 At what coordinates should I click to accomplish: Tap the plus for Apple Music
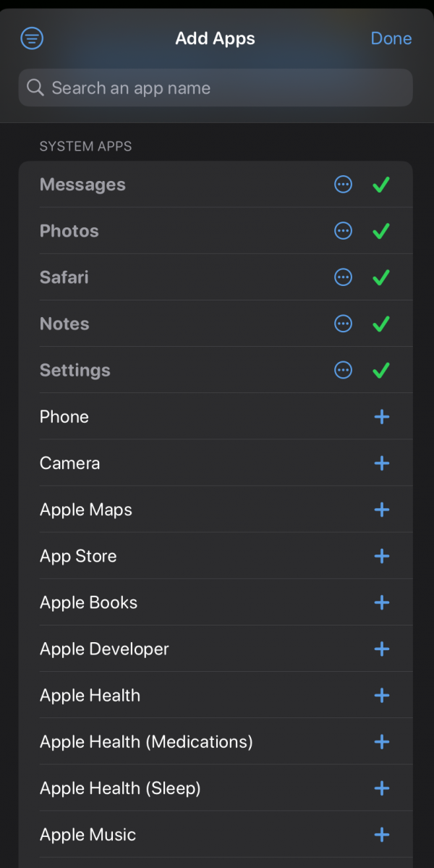[381, 835]
